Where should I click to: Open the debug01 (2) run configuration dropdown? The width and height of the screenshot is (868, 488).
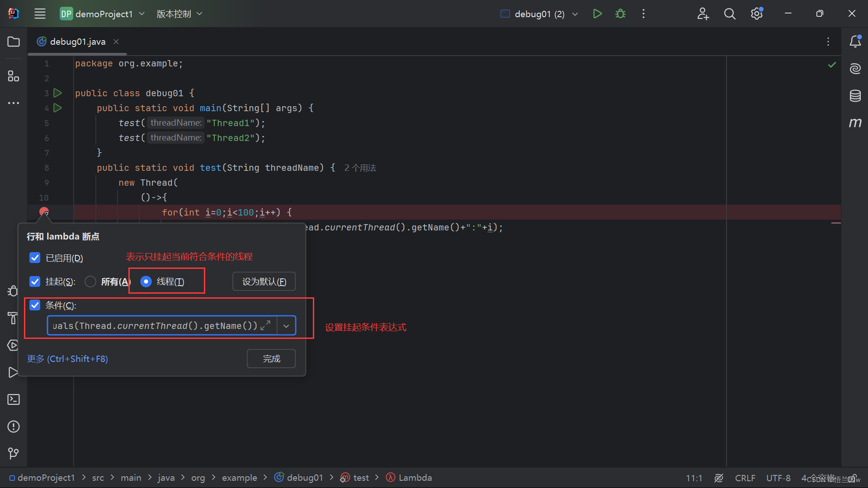(x=539, y=14)
